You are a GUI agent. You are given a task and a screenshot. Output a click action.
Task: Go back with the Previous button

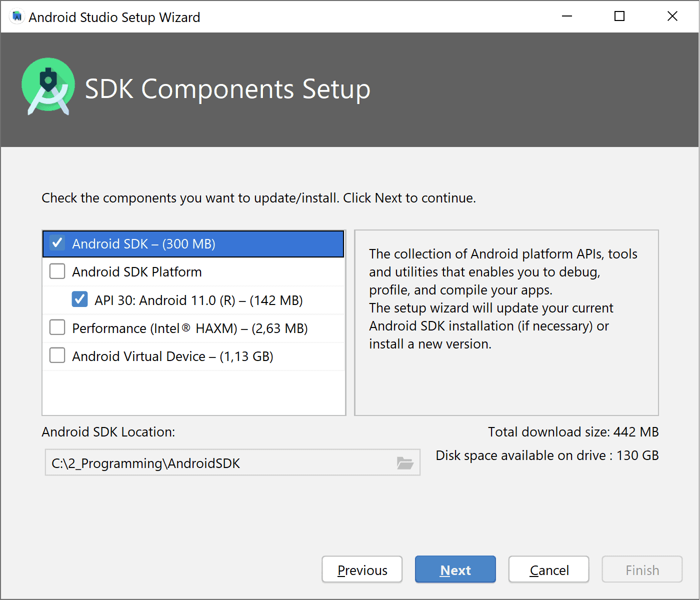362,569
